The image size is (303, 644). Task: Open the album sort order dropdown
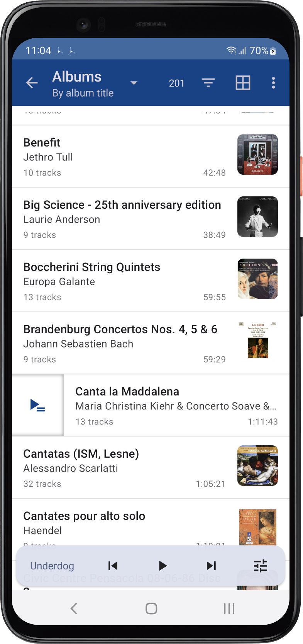134,83
